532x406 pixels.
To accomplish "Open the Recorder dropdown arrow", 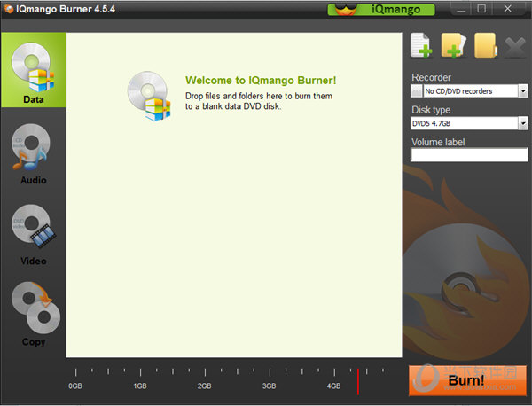I will (523, 91).
